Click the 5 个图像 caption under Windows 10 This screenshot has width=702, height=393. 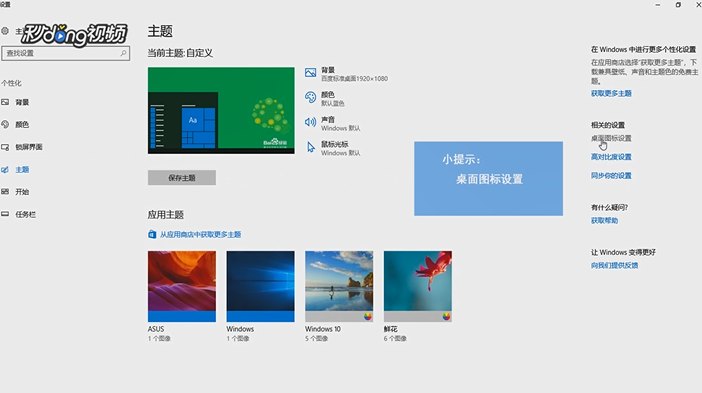coord(317,338)
